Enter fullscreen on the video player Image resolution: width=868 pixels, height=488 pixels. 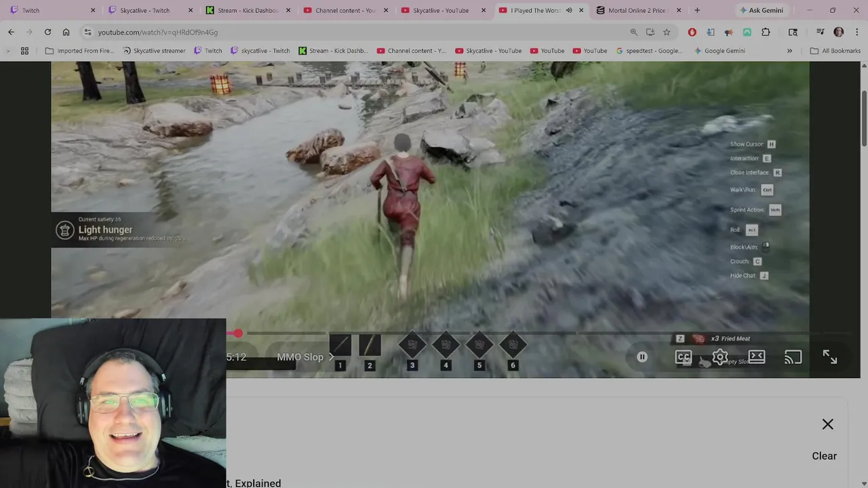(x=830, y=357)
